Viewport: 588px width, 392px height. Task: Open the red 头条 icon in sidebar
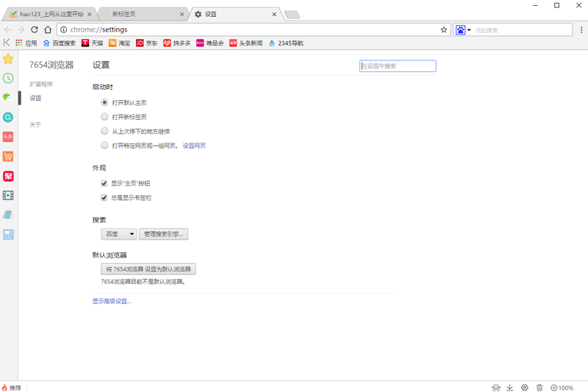coord(8,137)
